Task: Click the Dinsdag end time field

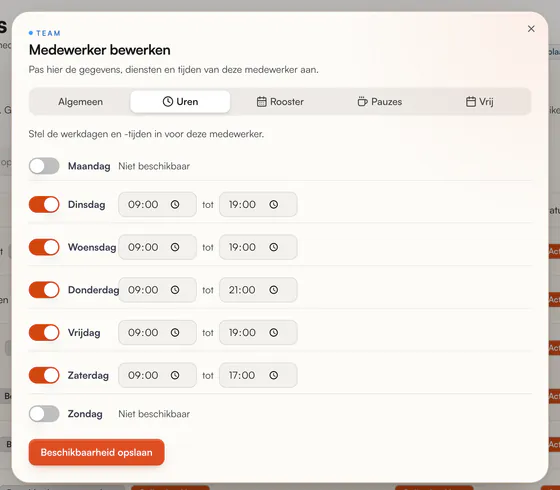Action: coord(258,205)
